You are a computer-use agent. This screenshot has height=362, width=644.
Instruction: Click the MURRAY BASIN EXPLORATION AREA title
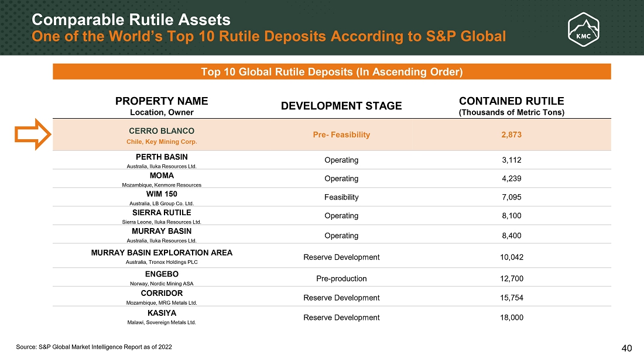click(162, 253)
